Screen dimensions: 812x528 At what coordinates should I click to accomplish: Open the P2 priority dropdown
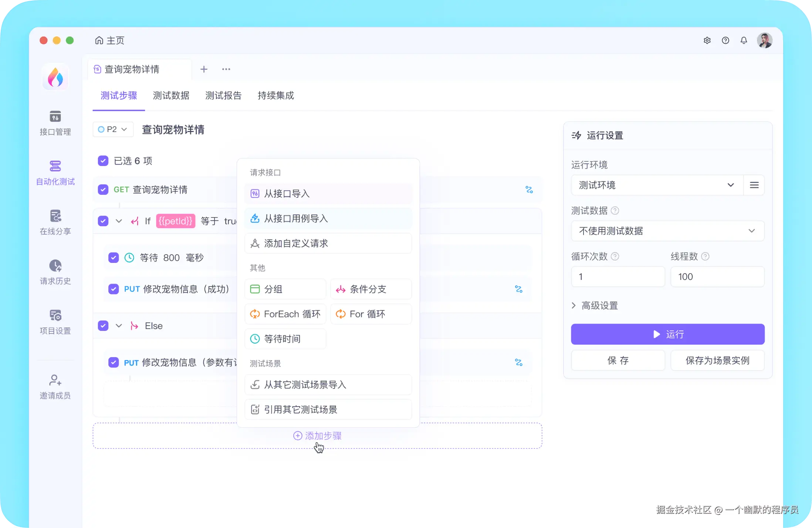113,129
